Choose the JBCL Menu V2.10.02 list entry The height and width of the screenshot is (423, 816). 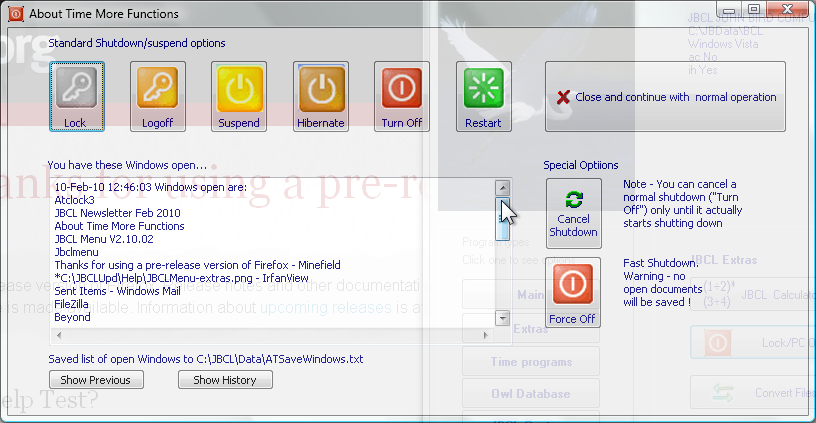(104, 239)
